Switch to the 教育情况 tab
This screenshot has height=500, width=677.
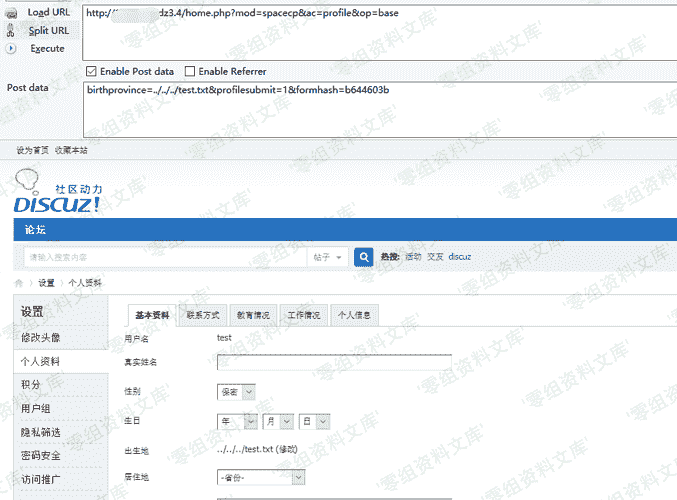pos(253,315)
